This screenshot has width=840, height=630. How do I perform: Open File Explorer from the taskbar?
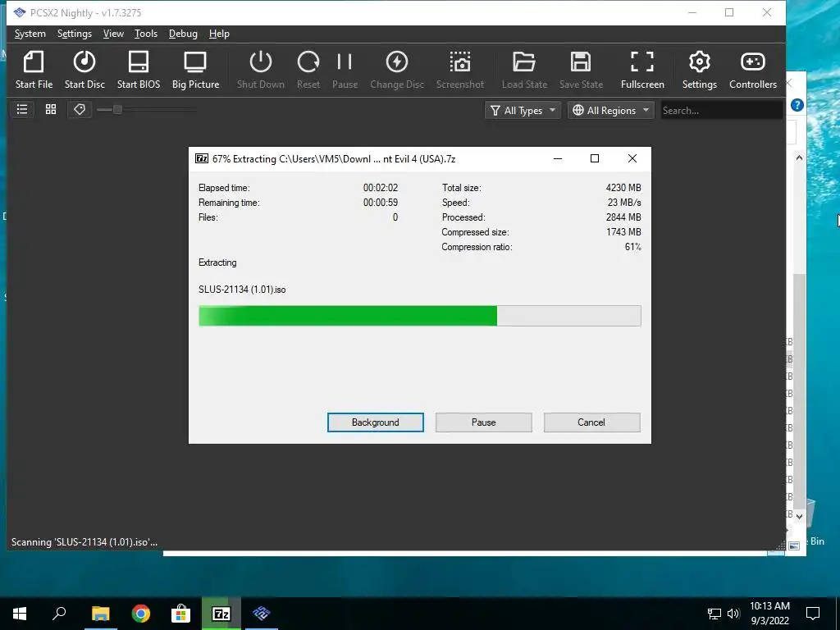100,614
